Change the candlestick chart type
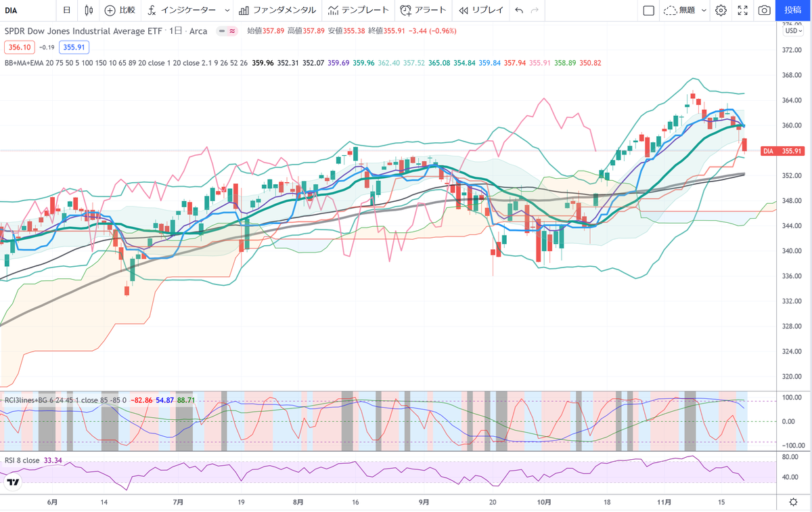812x512 pixels. tap(89, 10)
